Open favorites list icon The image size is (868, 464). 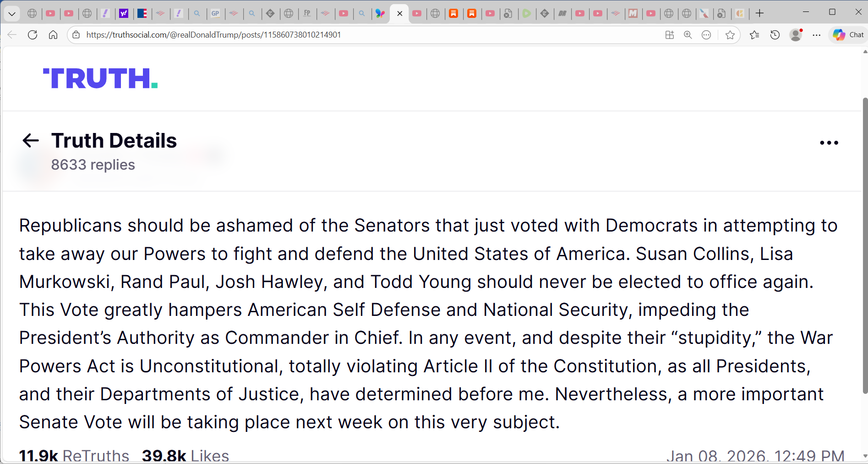click(x=754, y=35)
